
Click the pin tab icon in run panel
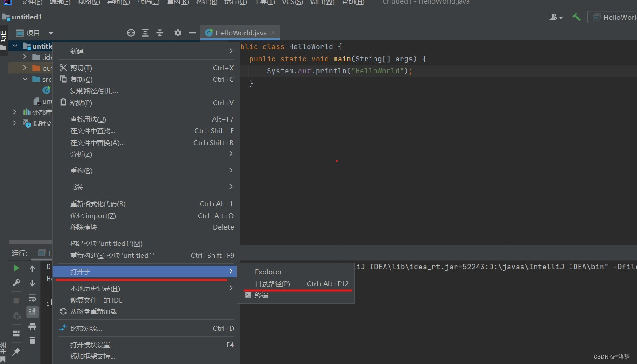point(16,351)
